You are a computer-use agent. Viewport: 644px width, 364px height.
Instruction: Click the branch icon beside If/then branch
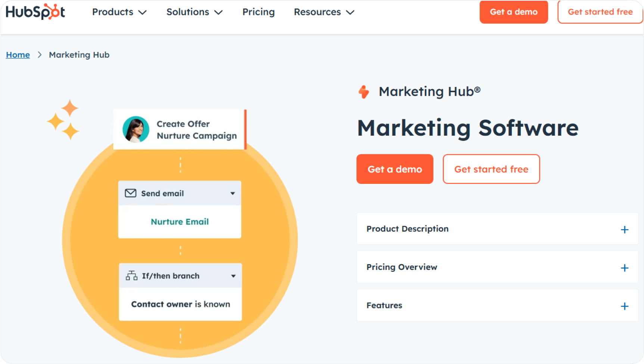coord(131,276)
